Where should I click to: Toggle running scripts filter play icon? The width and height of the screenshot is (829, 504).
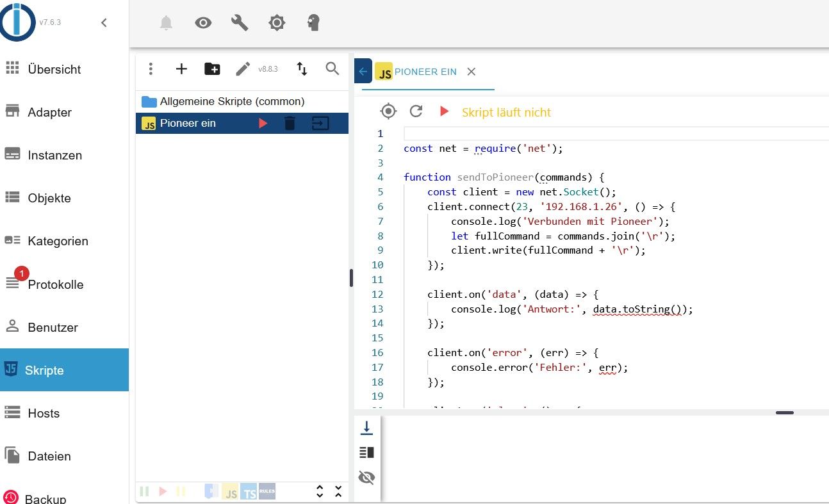point(163,491)
